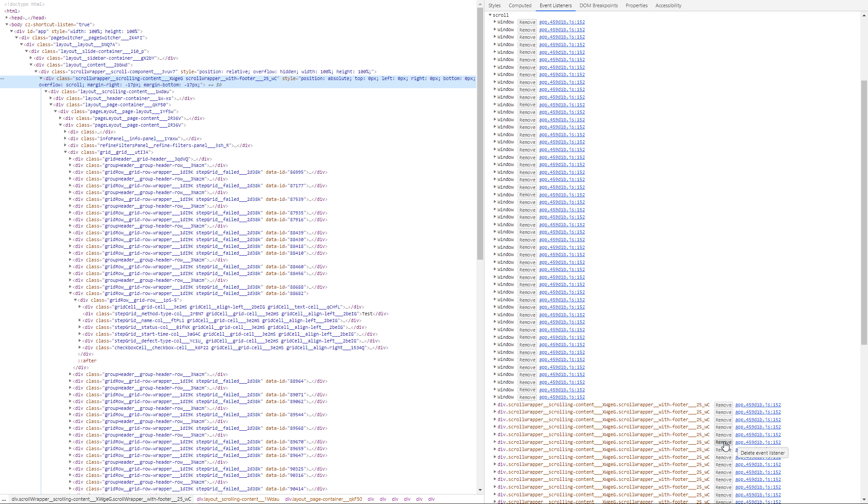Select the layout__slide-container div line

point(89,51)
